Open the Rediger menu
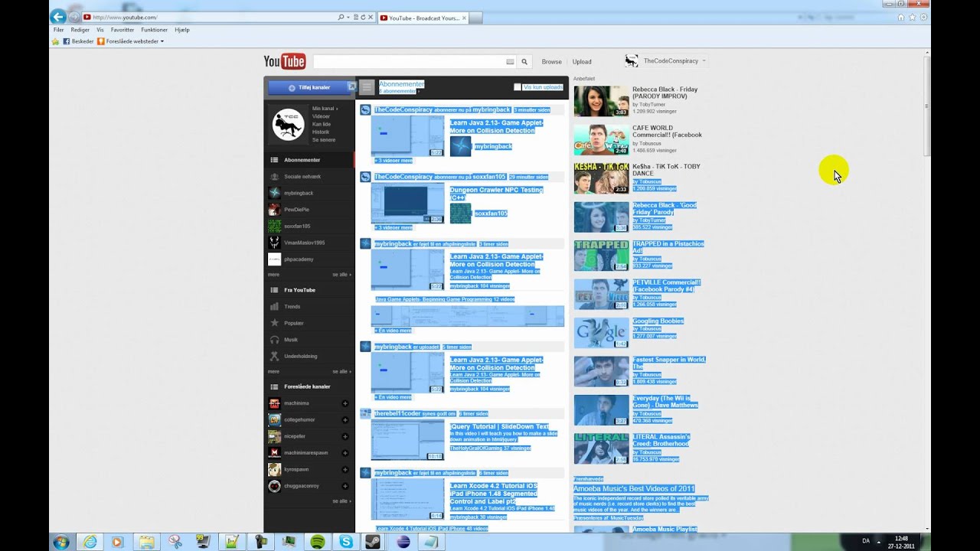Image resolution: width=980 pixels, height=551 pixels. (80, 30)
